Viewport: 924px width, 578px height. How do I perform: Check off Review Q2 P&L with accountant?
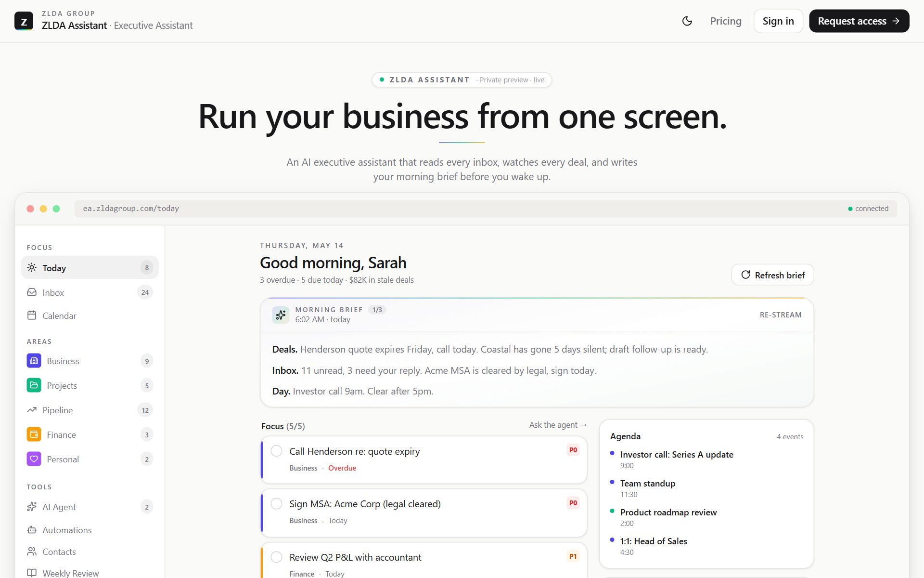(x=276, y=557)
